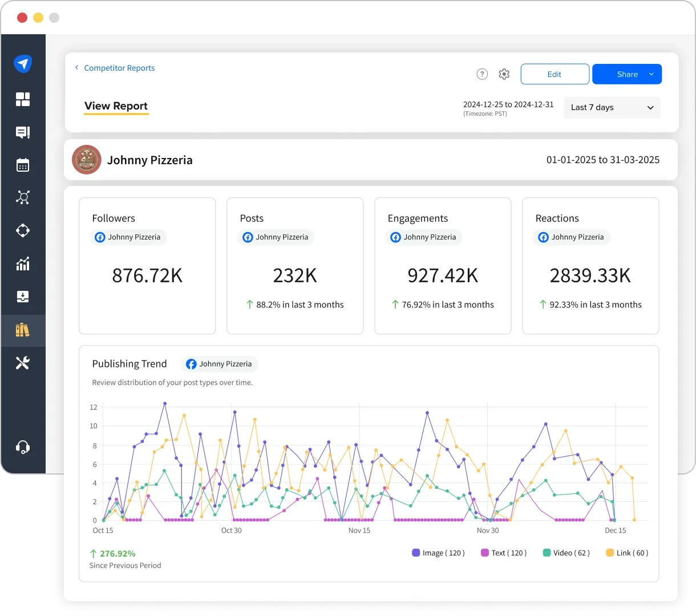Click Johnny Pizzeria chip in Posts card
This screenshot has width=696, height=616.
point(276,237)
